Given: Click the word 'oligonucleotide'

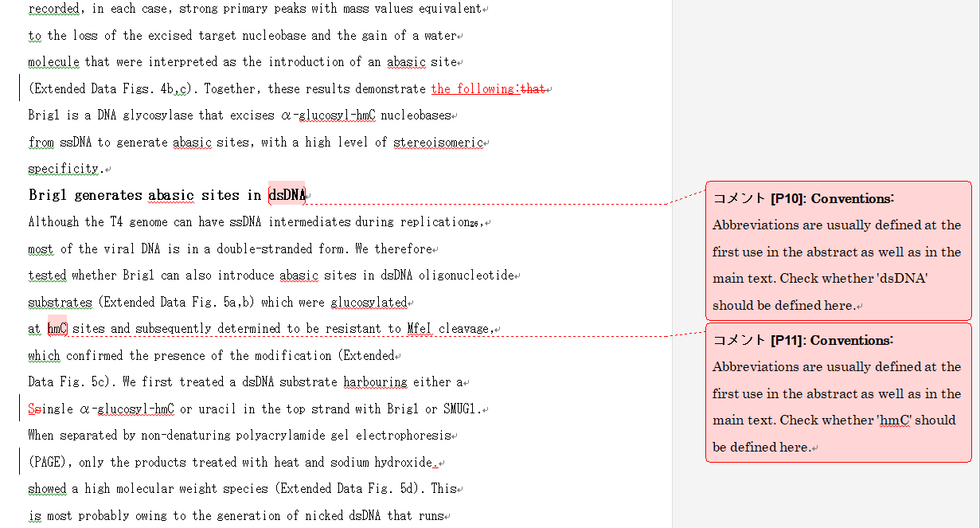Looking at the screenshot, I should click(467, 276).
